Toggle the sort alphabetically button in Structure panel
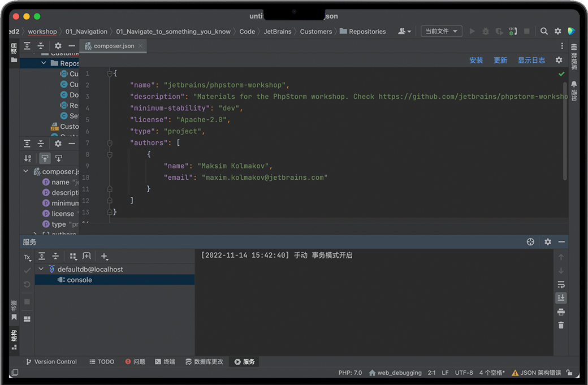Image resolution: width=588 pixels, height=385 pixels. [28, 158]
